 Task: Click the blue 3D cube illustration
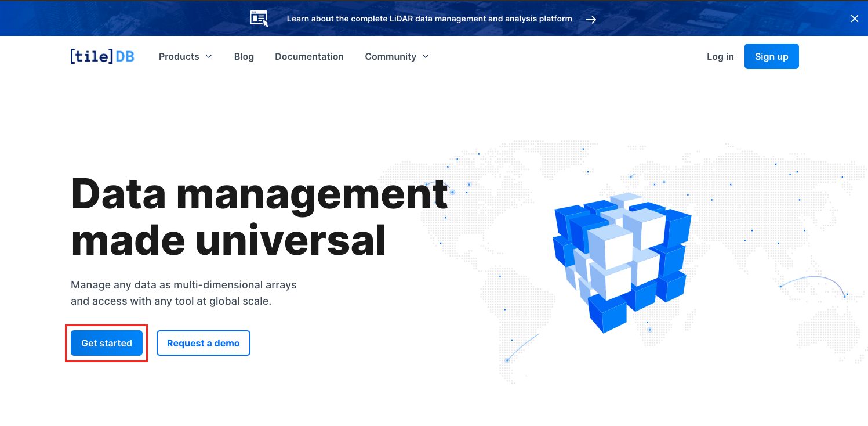pos(622,261)
